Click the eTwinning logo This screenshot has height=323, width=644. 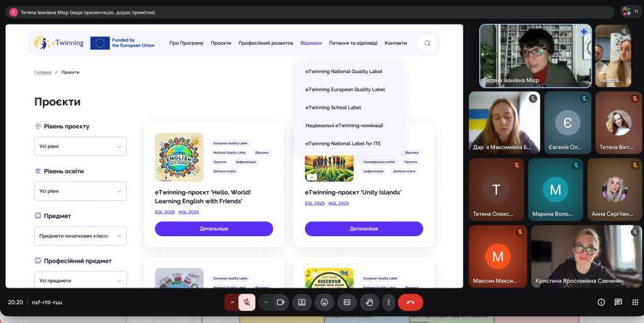point(58,43)
